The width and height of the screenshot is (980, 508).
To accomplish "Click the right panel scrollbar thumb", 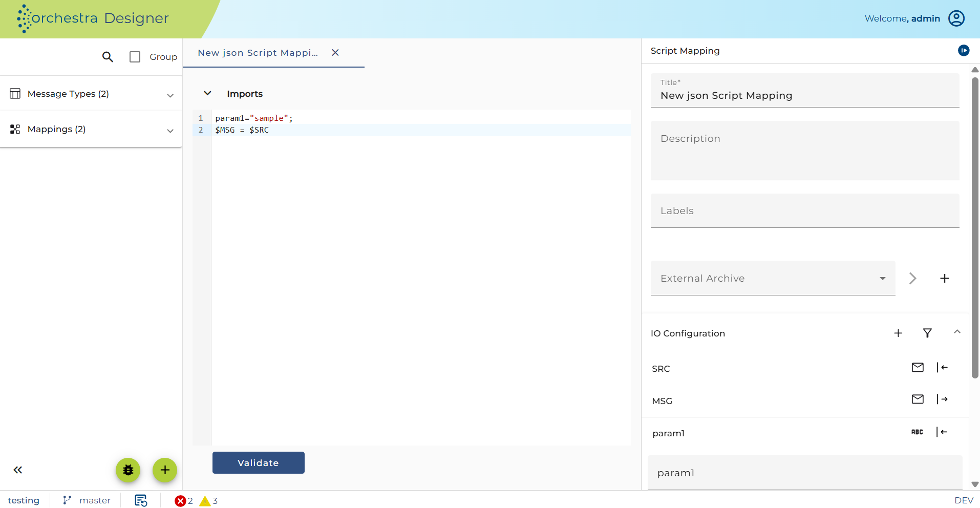I will [x=975, y=228].
